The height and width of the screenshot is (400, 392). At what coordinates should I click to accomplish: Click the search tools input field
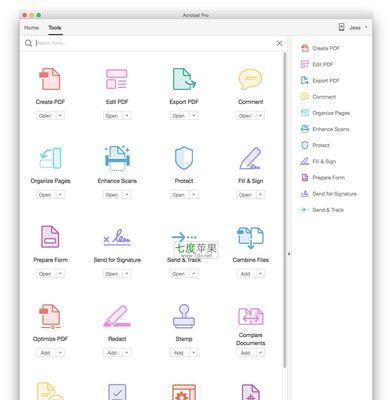[153, 43]
